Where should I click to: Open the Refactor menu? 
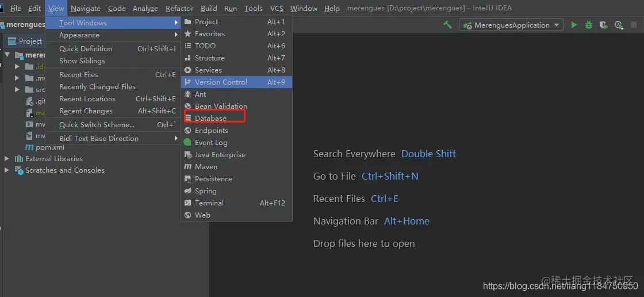click(179, 8)
